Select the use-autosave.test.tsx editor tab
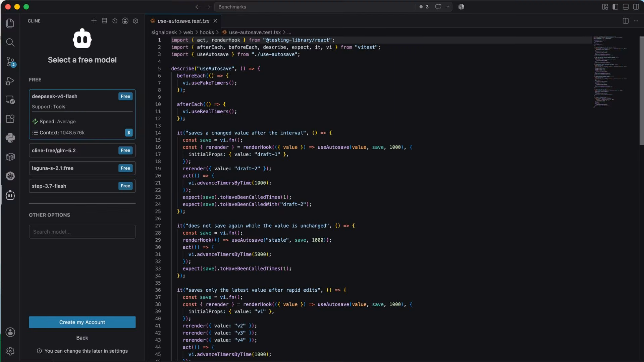This screenshot has width=644, height=362. [x=183, y=21]
